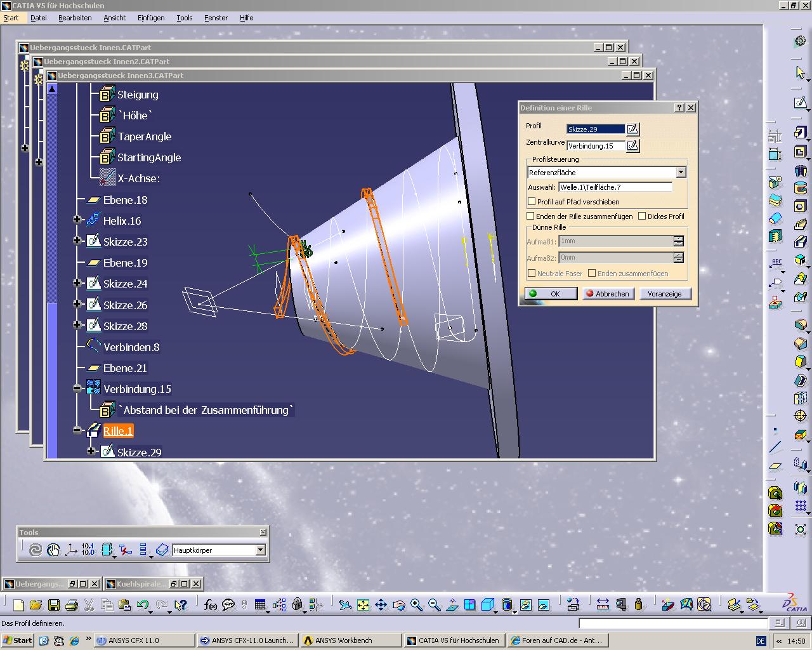Click the Pocket tool icon
Image resolution: width=812 pixels, height=650 pixels.
(800, 152)
